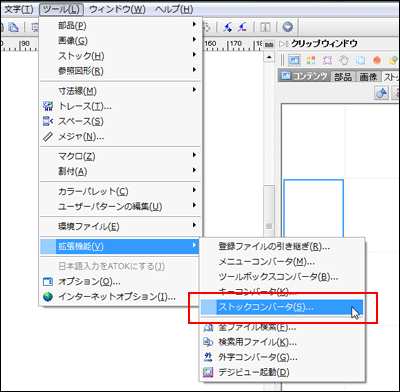Choose 検索用ファイル(K)... from submenu
The image size is (400, 392).
coord(282,342)
